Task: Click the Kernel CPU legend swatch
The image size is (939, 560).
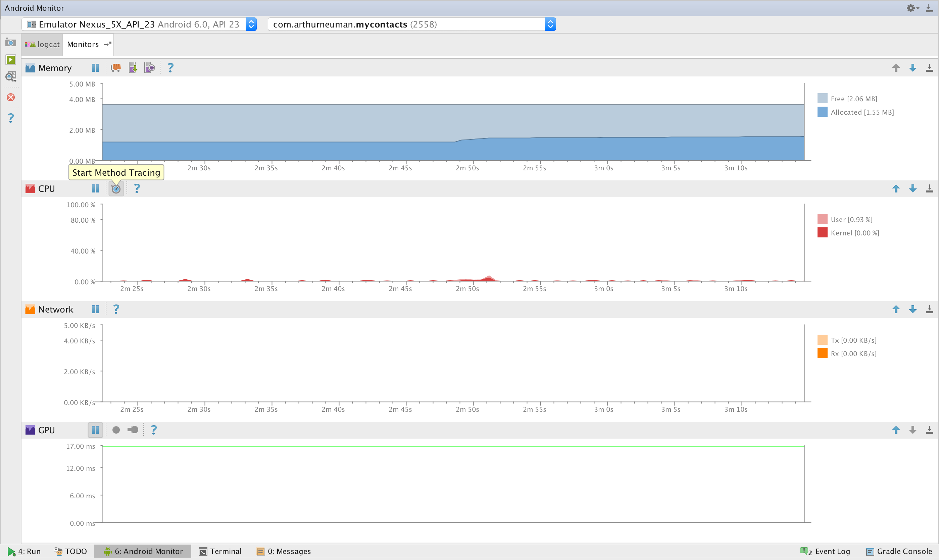Action: (x=822, y=233)
